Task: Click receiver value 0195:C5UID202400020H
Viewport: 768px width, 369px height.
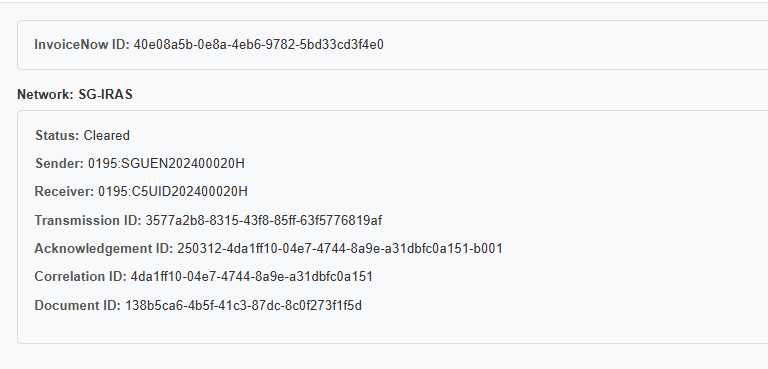Action: (x=173, y=191)
